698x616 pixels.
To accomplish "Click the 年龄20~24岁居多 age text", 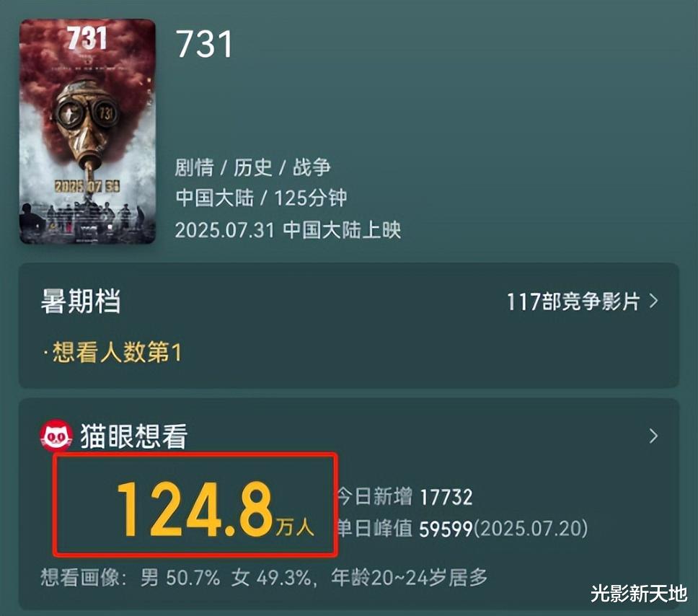I will click(x=409, y=578).
